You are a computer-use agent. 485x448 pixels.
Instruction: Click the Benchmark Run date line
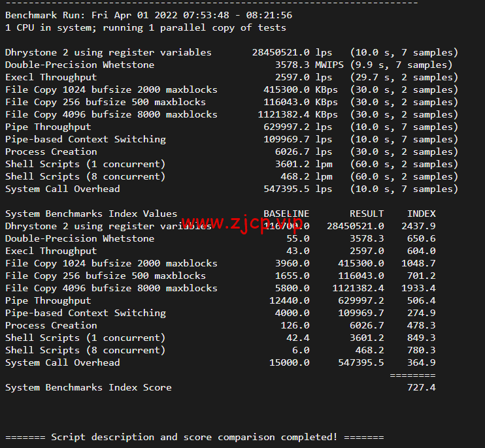point(148,15)
